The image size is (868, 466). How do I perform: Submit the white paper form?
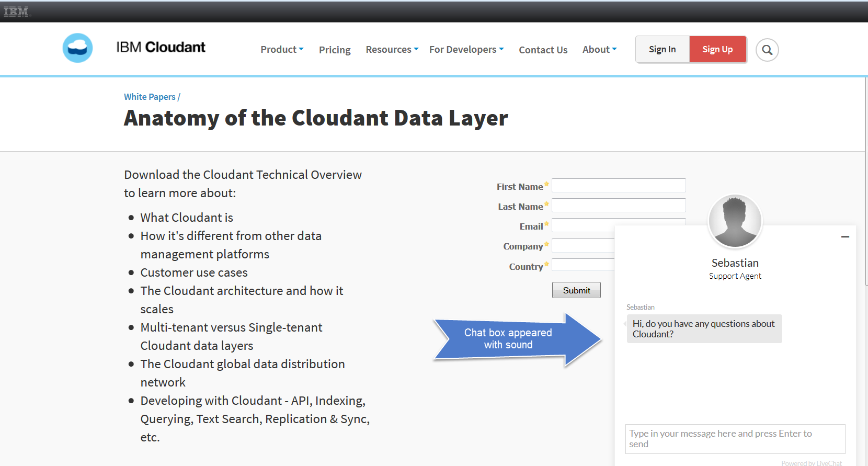tap(576, 290)
